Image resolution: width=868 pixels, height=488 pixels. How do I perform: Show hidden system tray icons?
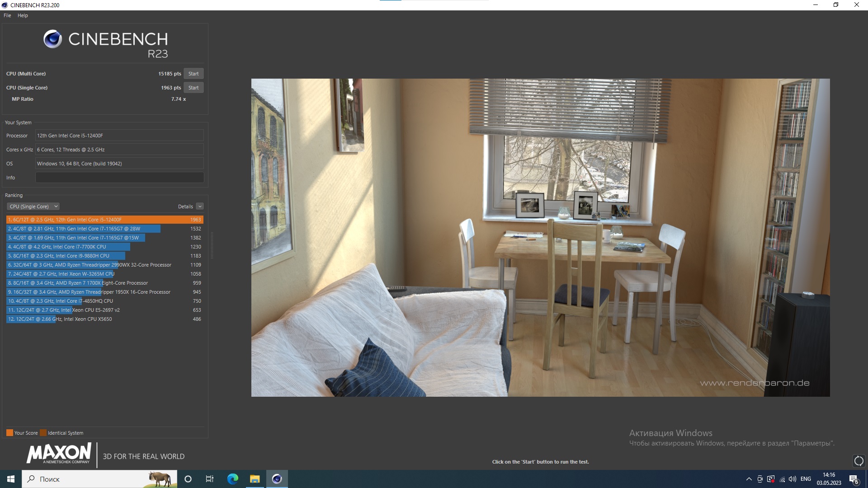point(749,479)
